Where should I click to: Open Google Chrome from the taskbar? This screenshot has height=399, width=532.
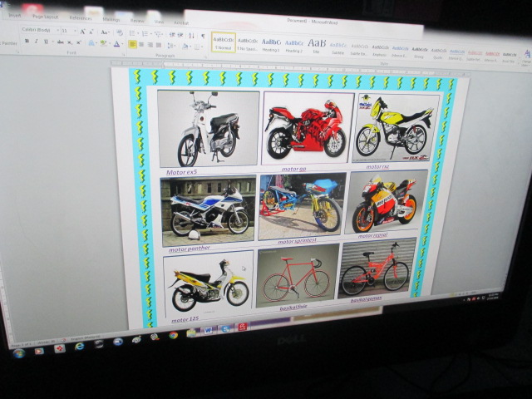174,335
